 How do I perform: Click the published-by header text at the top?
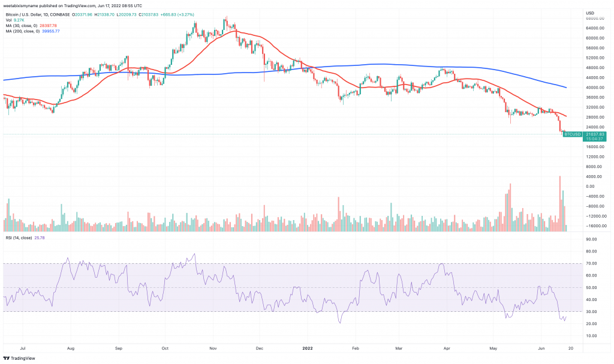[73, 6]
